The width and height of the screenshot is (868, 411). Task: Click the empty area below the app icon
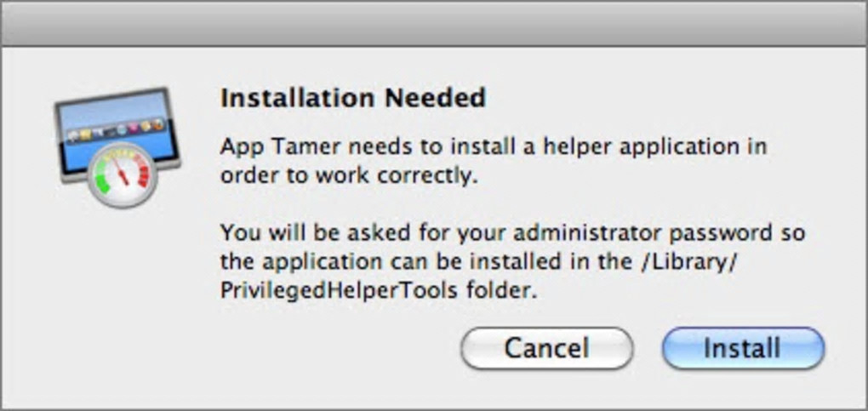116,298
